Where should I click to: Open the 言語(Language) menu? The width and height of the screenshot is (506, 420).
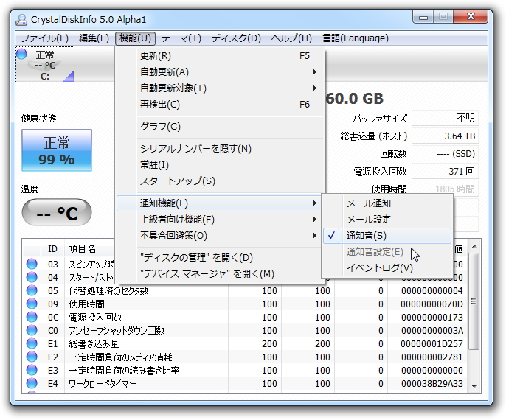pyautogui.click(x=356, y=38)
